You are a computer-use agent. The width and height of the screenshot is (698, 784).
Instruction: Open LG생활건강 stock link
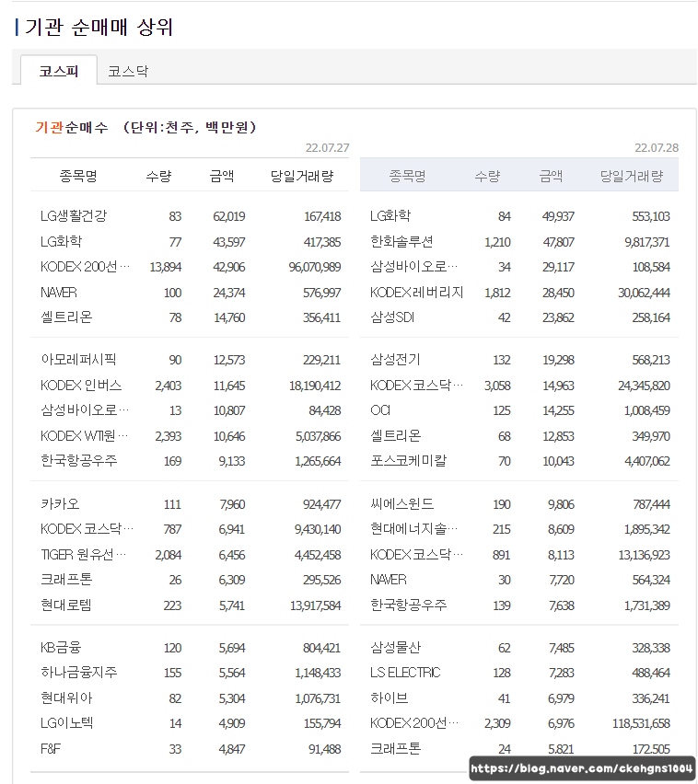(x=74, y=216)
